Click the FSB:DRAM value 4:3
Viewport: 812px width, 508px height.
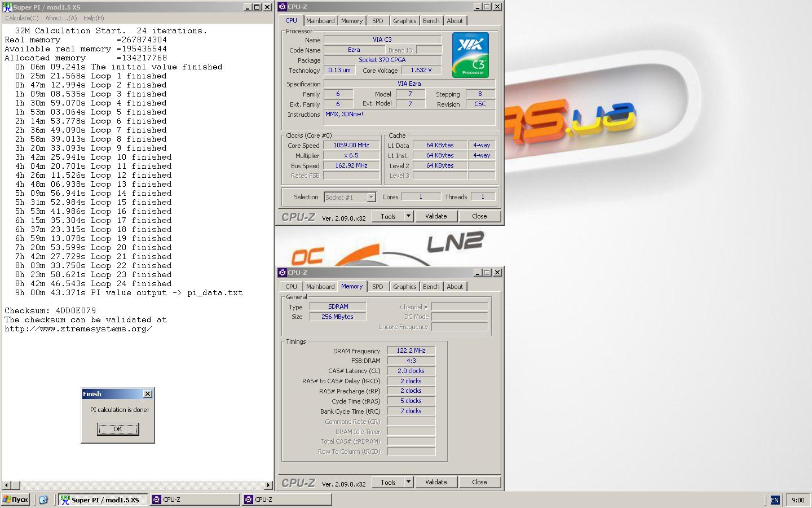click(x=411, y=361)
